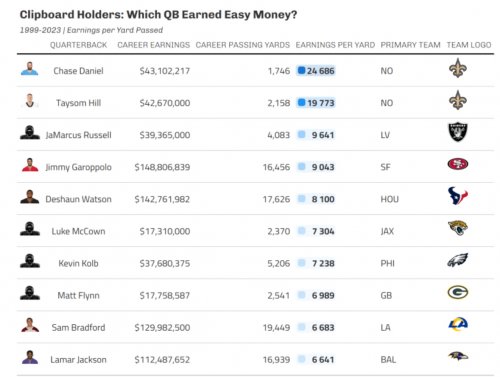This screenshot has height=377, width=500.
Task: Click the New Orleans Saints logo in Chase Daniel row
Action: pyautogui.click(x=458, y=68)
